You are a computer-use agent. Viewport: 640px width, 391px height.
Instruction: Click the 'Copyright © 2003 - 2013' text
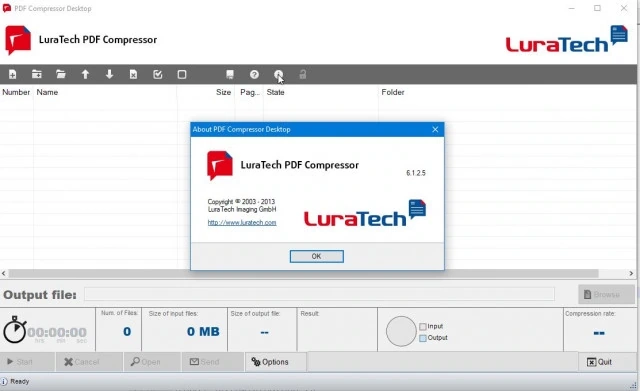tap(241, 202)
